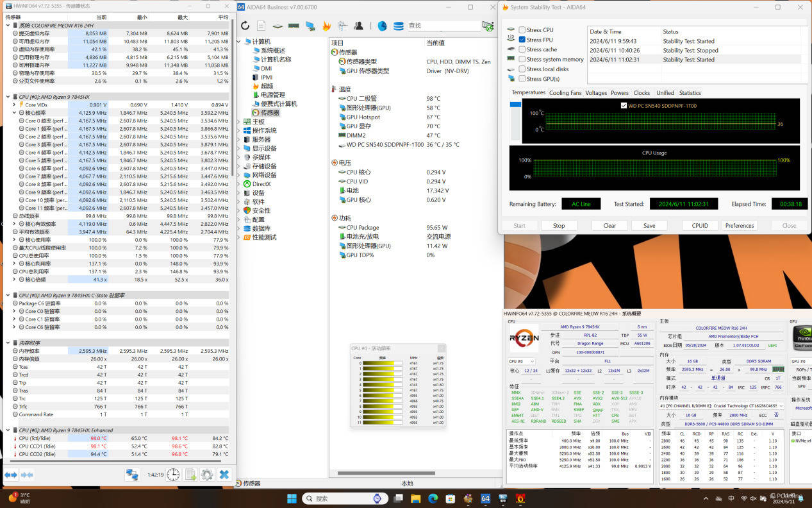This screenshot has height=508, width=812.
Task: Open Microsoft Store from the taskbar
Action: [450, 498]
